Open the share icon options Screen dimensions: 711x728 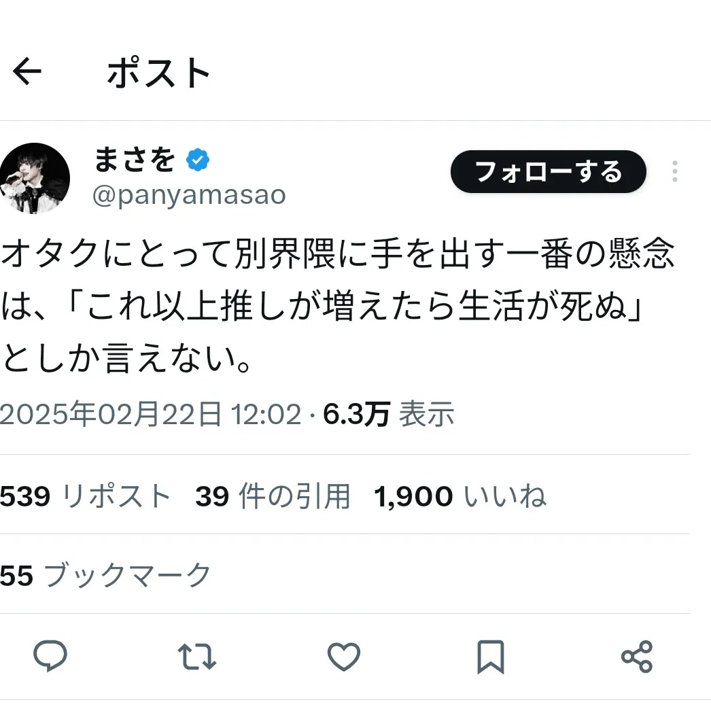pos(637,657)
